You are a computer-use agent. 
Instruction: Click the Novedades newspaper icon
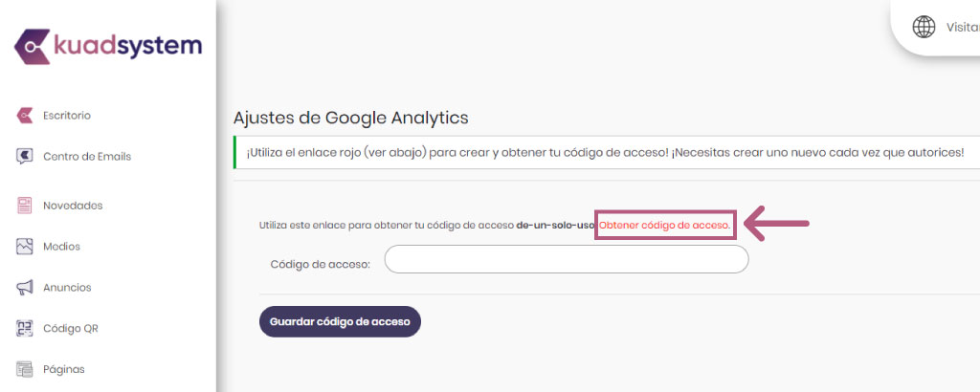24,206
